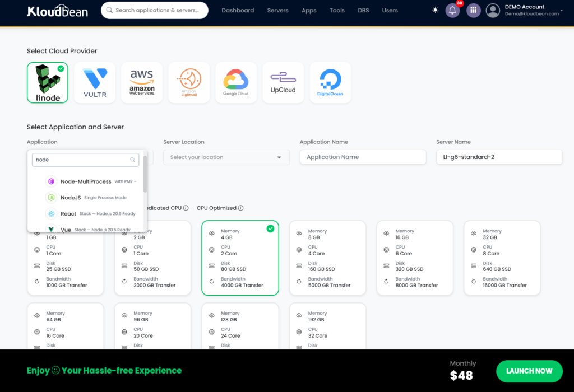Pick Vue Stack option from list
The height and width of the screenshot is (392, 574).
(87, 229)
